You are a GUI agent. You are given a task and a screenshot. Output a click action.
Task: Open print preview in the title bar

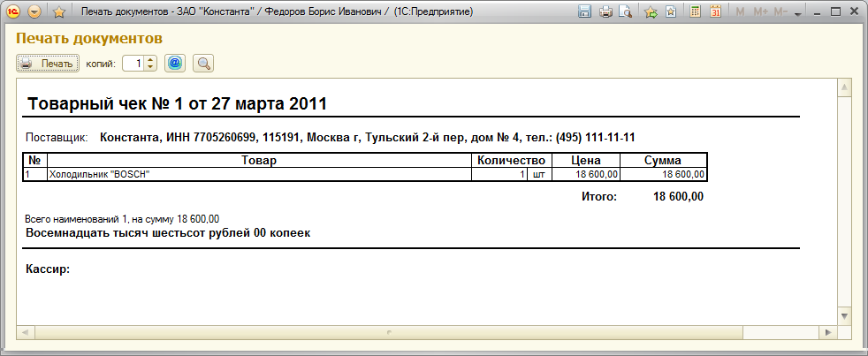click(626, 11)
